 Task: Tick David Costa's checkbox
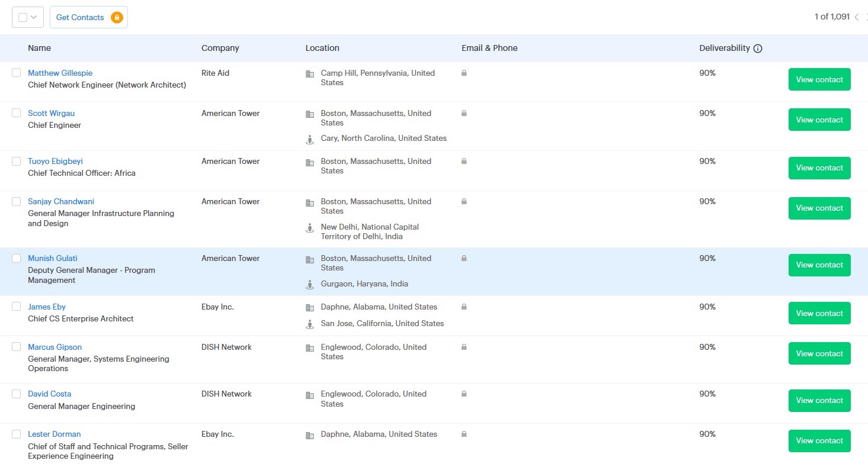click(x=17, y=393)
